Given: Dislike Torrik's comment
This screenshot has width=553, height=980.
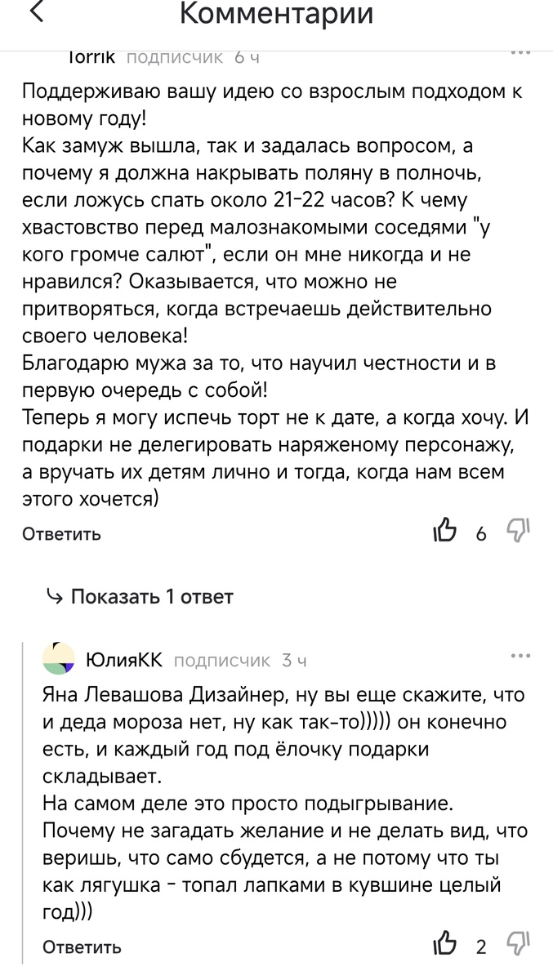Looking at the screenshot, I should [x=519, y=532].
